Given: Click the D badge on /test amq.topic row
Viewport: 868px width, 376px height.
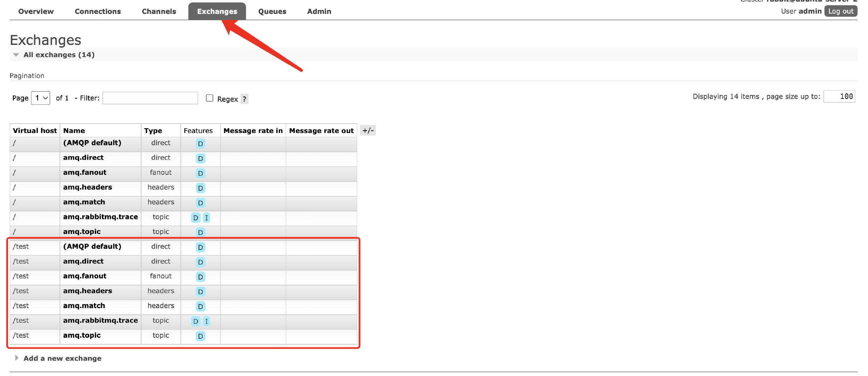Looking at the screenshot, I should point(200,336).
